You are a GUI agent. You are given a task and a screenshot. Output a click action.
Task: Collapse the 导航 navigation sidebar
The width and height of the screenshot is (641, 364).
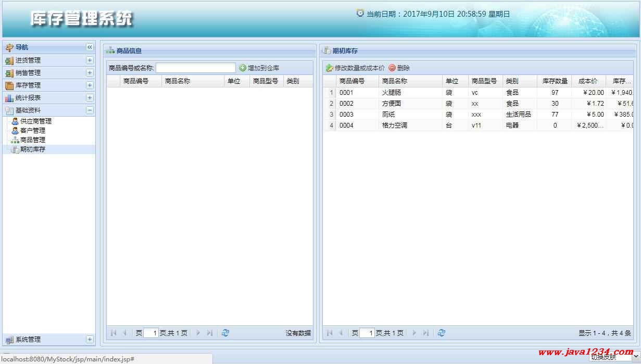click(90, 47)
